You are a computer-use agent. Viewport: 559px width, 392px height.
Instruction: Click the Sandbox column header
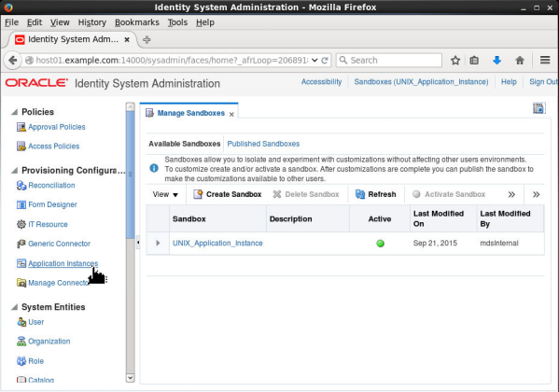(217, 219)
